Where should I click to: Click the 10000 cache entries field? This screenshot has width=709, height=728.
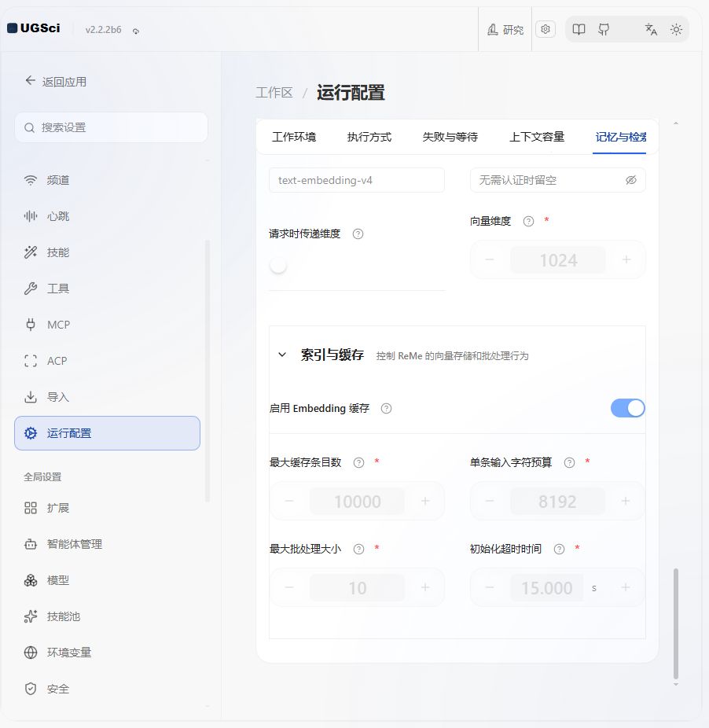357,502
